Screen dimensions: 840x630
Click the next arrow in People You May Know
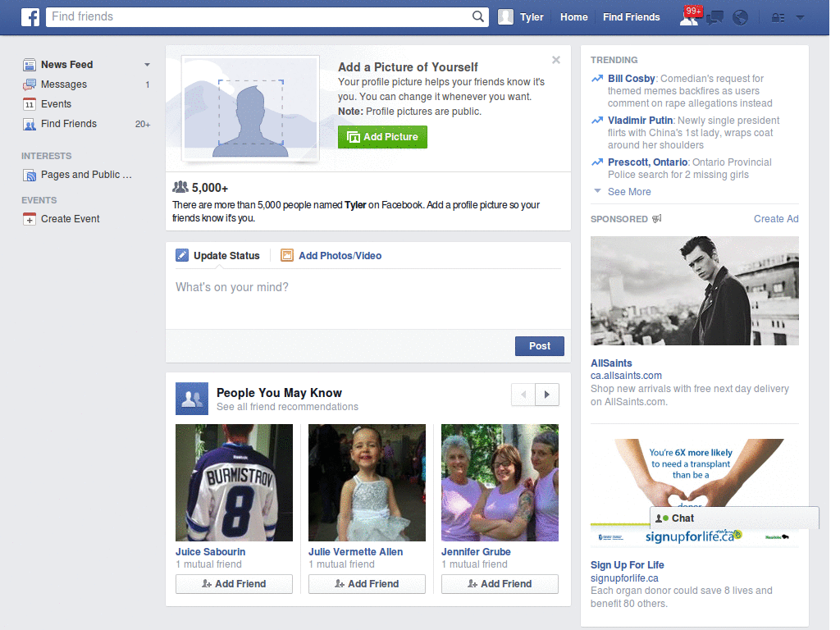click(x=546, y=395)
